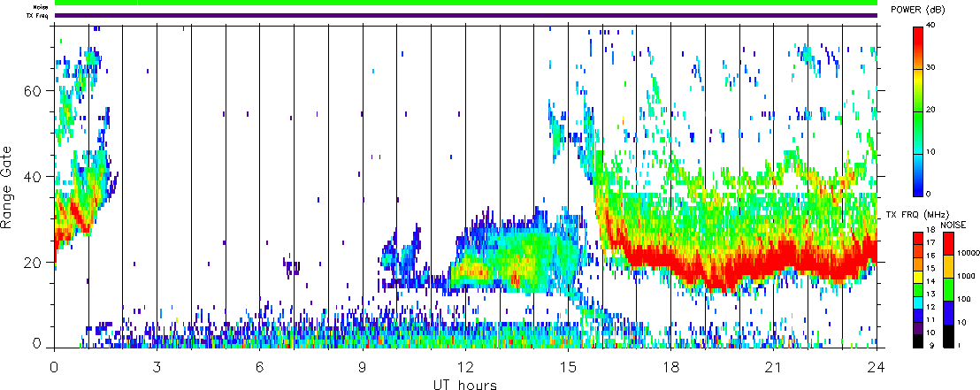Pick the purple segment of TX FRQ bar
The image size is (980, 390).
pyautogui.click(x=918, y=328)
